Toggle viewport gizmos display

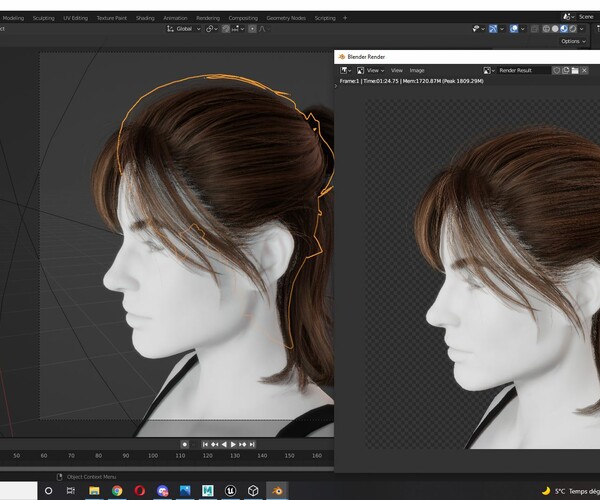(493, 29)
